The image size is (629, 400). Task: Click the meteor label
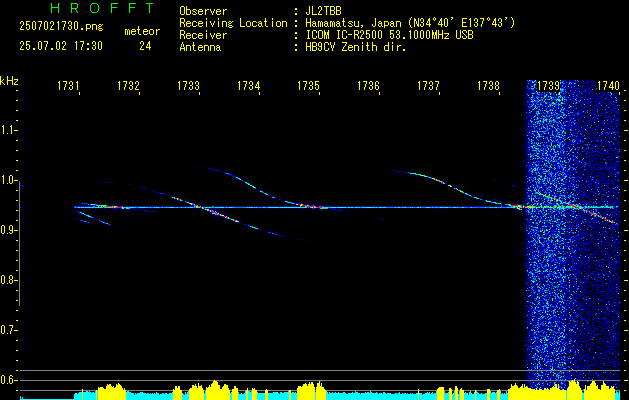(142, 31)
